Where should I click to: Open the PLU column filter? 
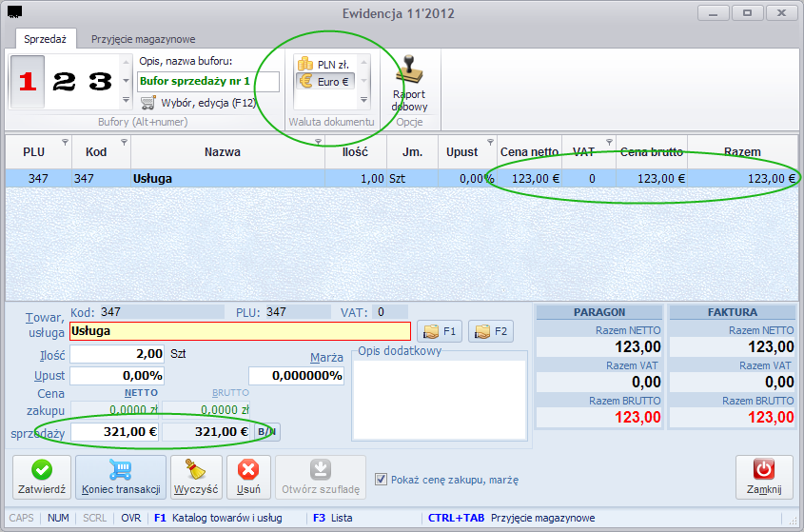point(65,142)
